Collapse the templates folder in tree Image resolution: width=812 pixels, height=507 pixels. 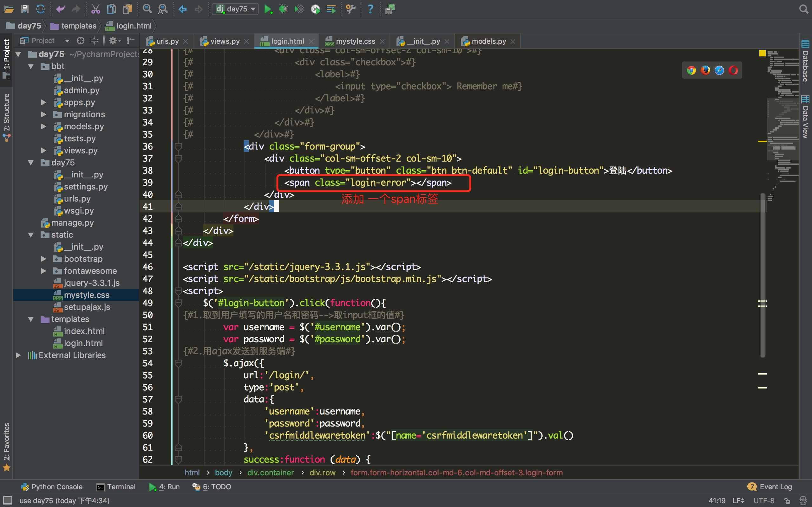tap(31, 319)
